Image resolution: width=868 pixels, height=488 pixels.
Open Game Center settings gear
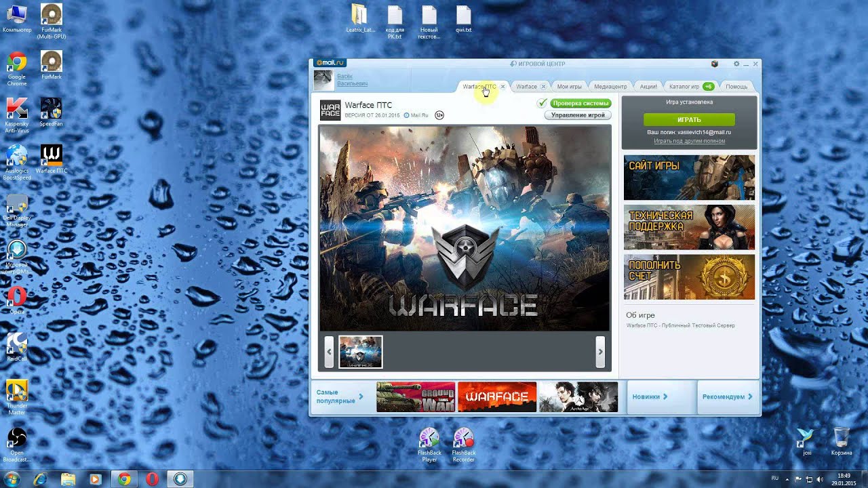(x=736, y=64)
